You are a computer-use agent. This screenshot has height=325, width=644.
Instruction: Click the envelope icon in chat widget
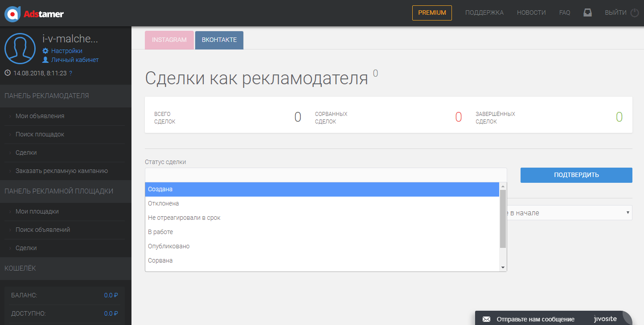pyautogui.click(x=487, y=319)
